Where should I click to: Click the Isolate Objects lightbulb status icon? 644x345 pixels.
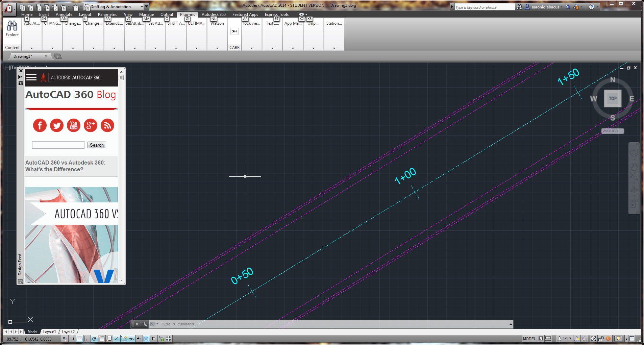click(618, 339)
